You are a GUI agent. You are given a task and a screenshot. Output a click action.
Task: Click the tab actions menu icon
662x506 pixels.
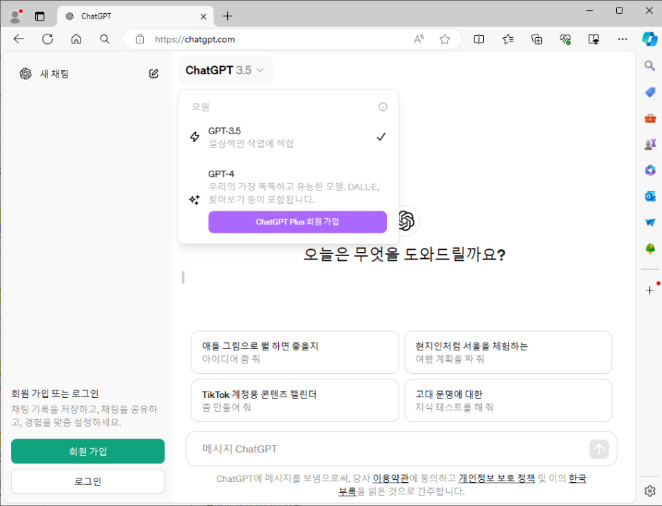pos(40,16)
